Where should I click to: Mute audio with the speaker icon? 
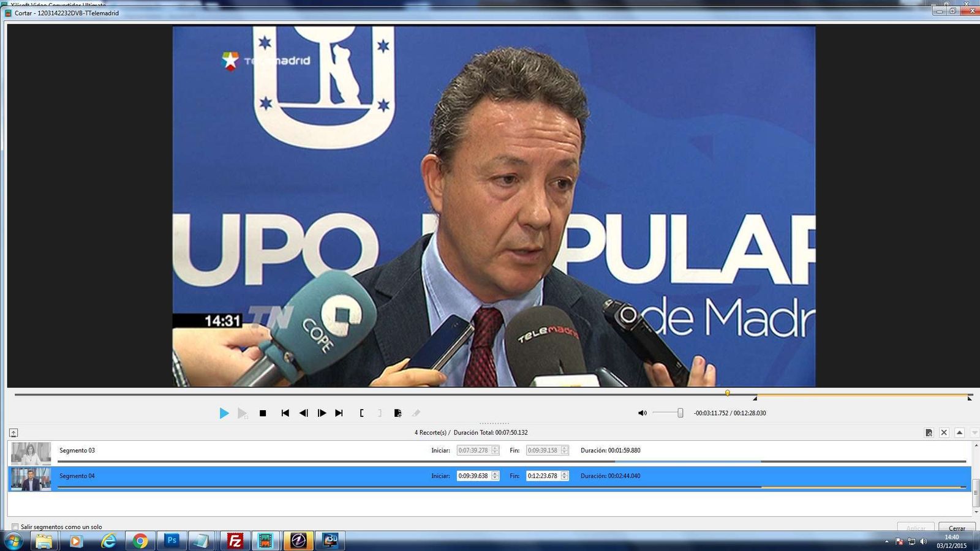(643, 413)
